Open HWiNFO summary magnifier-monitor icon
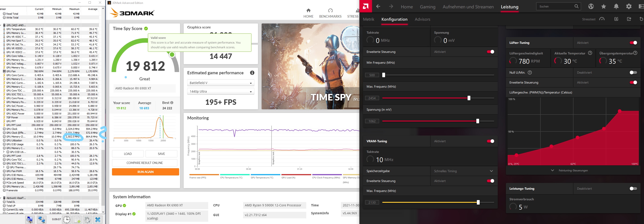 click(30, 219)
